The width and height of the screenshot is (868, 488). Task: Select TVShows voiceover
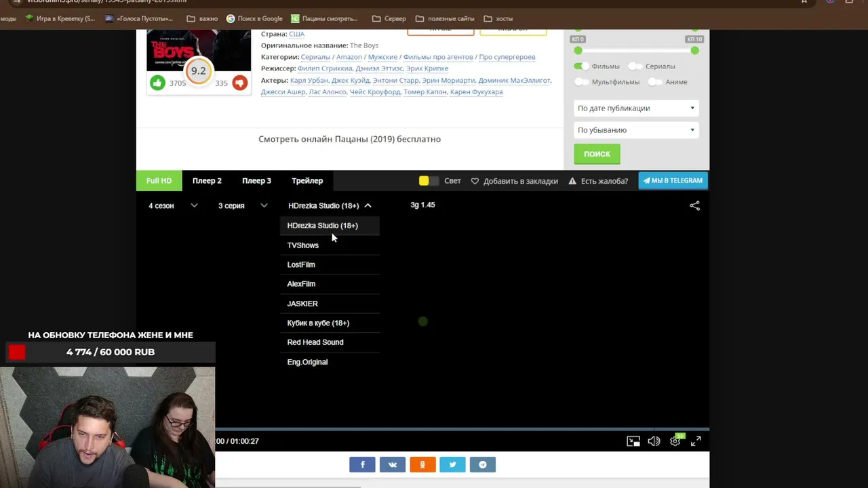(x=330, y=245)
